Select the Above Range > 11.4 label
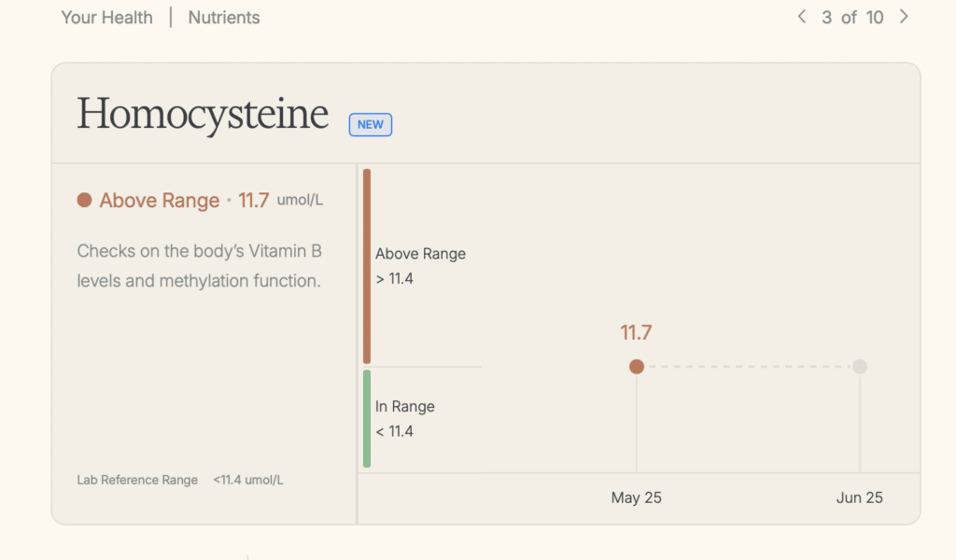This screenshot has height=560, width=956. click(x=420, y=266)
